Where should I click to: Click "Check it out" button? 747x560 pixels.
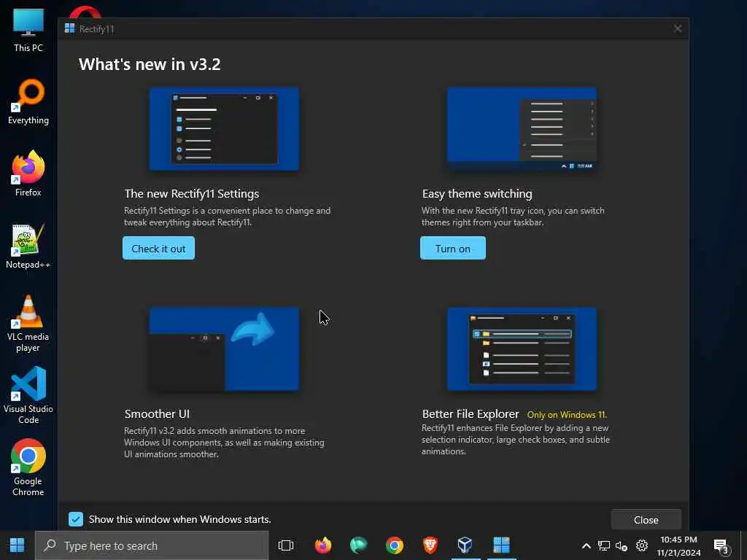coord(158,248)
